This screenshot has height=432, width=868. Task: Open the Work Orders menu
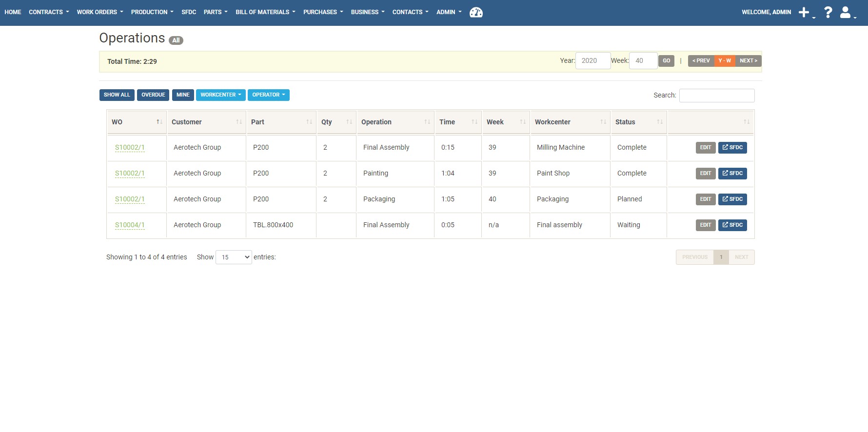pos(100,12)
